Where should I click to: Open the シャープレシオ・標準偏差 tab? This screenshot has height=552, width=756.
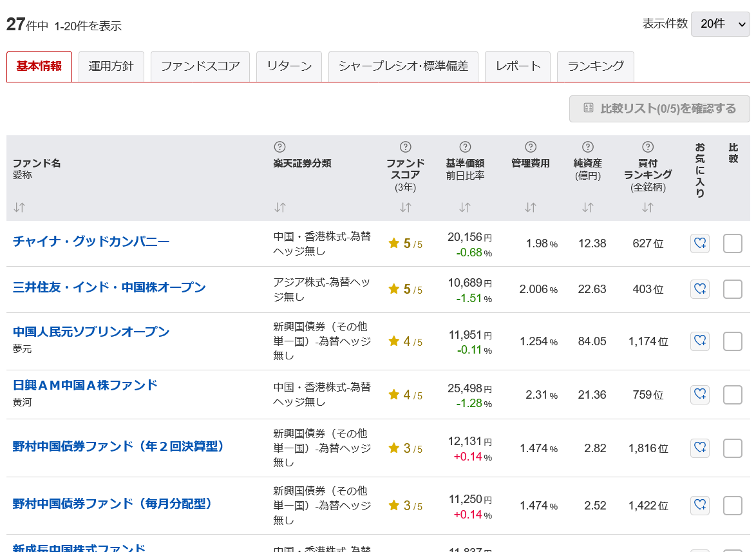403,66
